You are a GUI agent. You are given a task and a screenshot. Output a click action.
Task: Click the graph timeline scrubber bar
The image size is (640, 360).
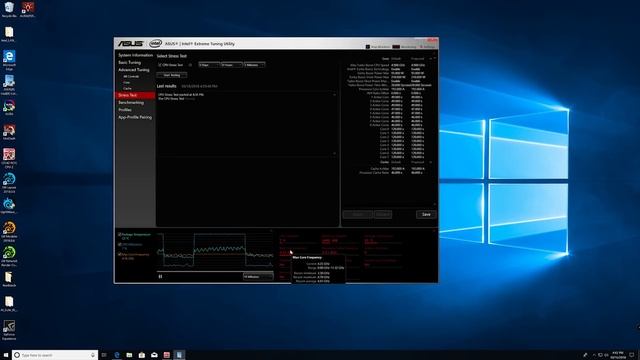point(215,271)
